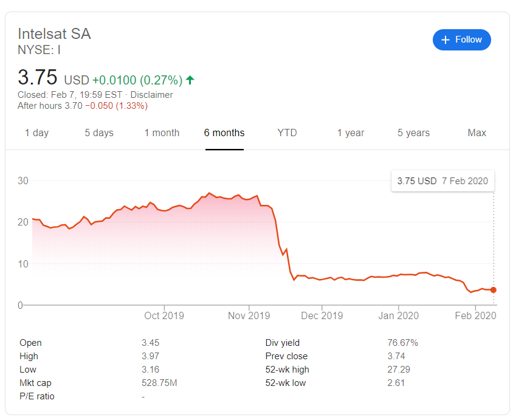Show the YTD chart
Image resolution: width=513 pixels, height=420 pixels.
(x=287, y=133)
